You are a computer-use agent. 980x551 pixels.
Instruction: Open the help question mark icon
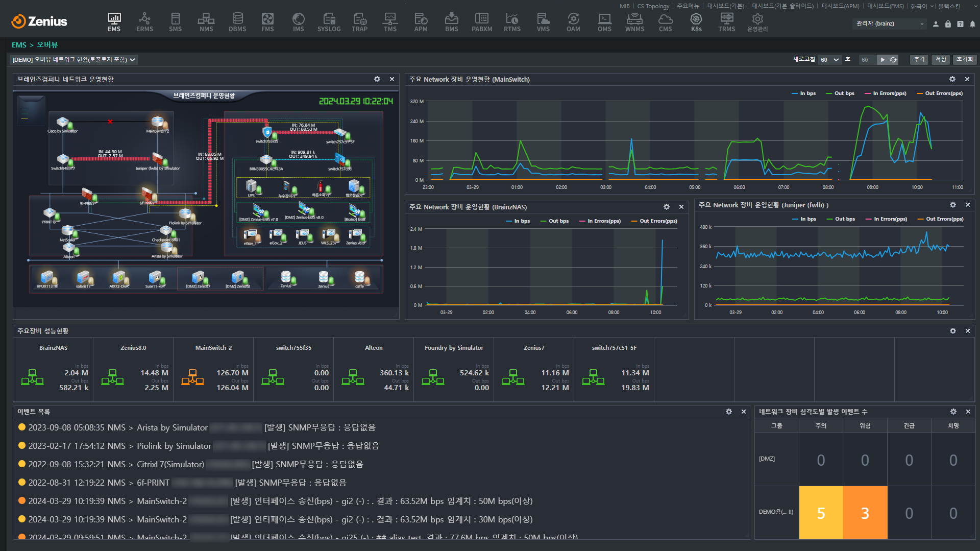tap(960, 24)
